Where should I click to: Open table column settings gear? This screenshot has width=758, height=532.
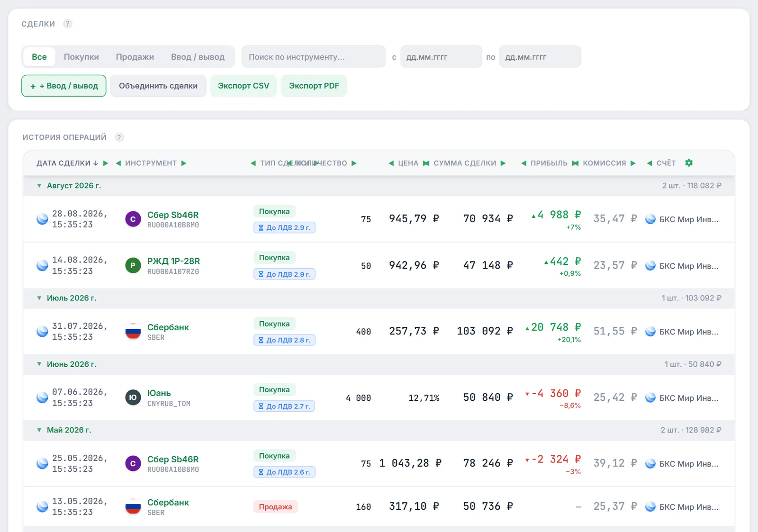pyautogui.click(x=689, y=163)
